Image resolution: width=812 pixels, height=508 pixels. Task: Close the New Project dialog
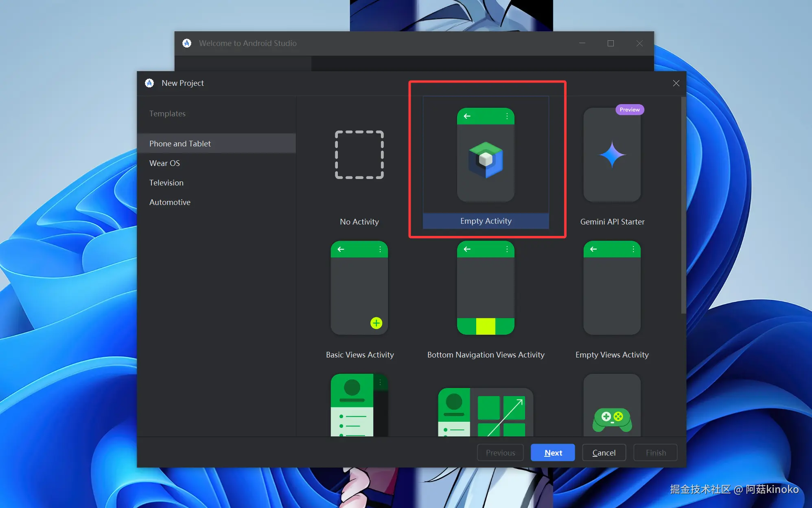point(676,83)
